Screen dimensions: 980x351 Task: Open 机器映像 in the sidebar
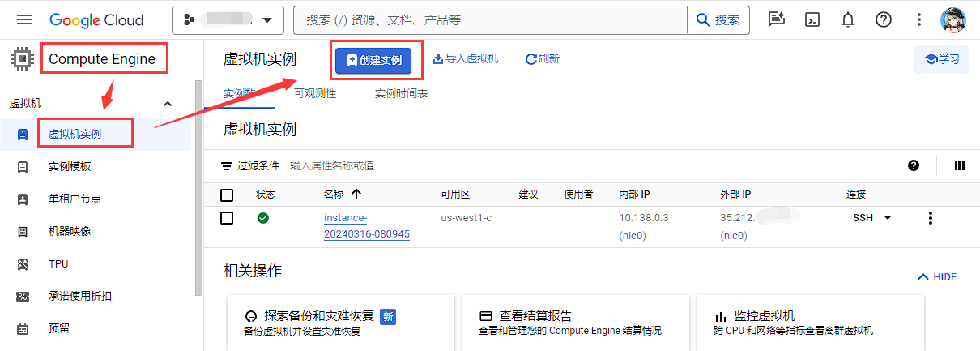(70, 231)
